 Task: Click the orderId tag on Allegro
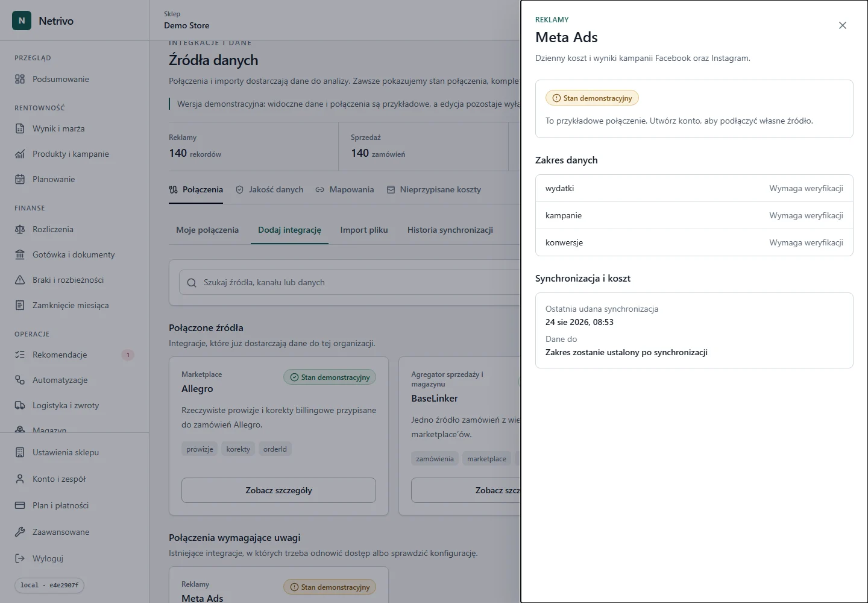point(275,449)
